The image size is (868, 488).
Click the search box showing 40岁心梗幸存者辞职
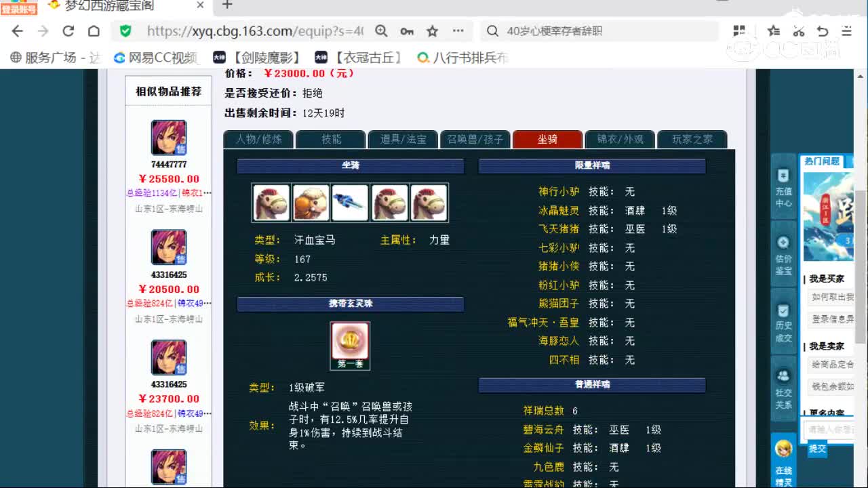pyautogui.click(x=600, y=31)
